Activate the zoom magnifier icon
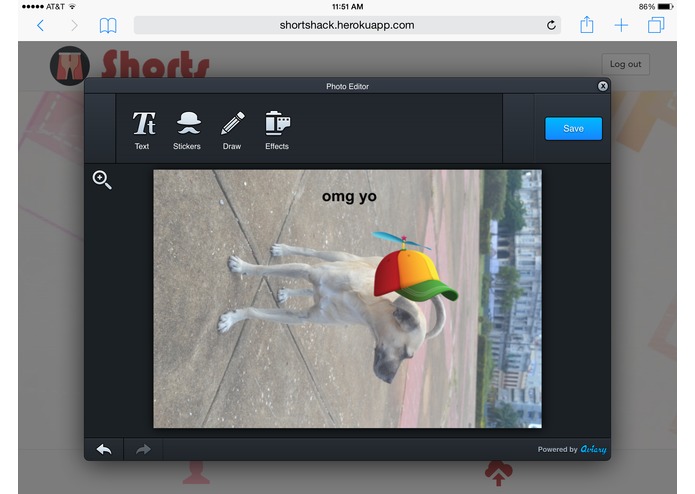 [x=102, y=180]
